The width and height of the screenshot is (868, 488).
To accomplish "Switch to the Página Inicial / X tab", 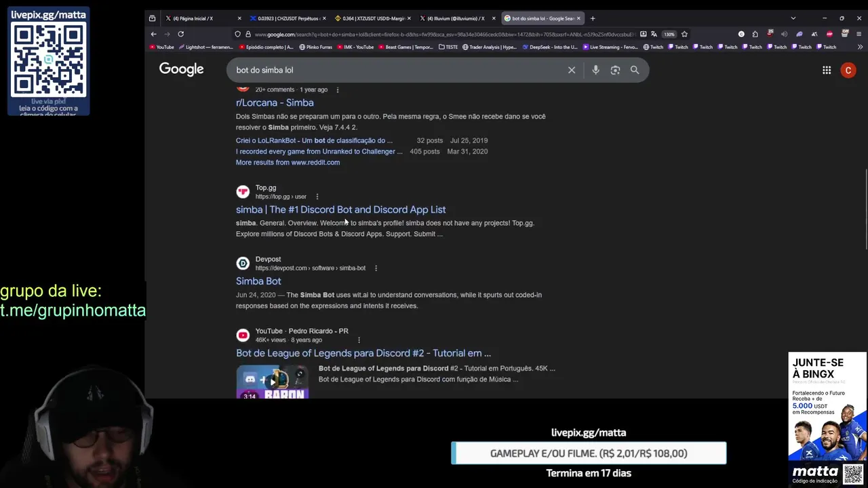I will tap(203, 18).
